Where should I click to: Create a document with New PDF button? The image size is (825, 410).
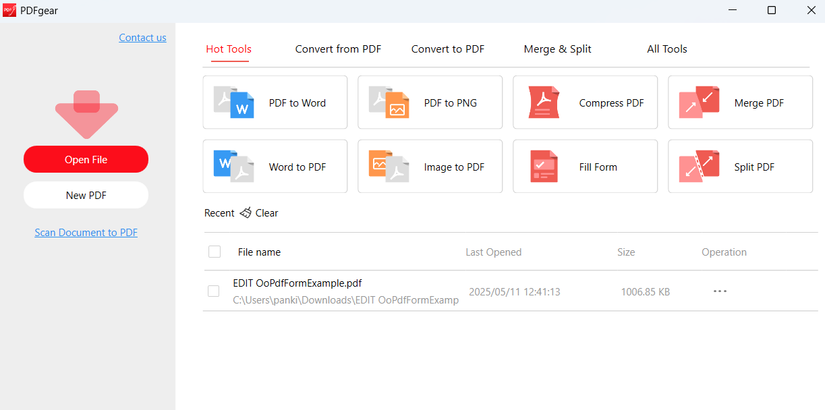(86, 195)
